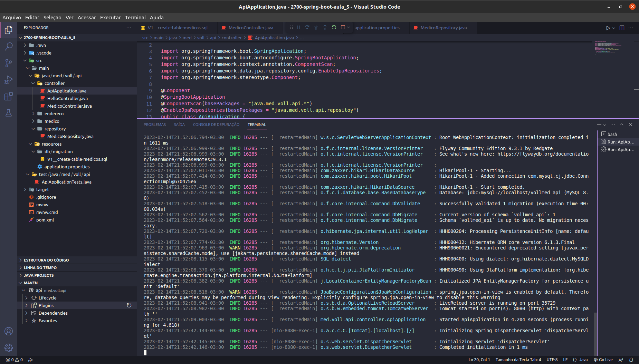
Task: Open the Seleção menu
Action: (x=52, y=17)
